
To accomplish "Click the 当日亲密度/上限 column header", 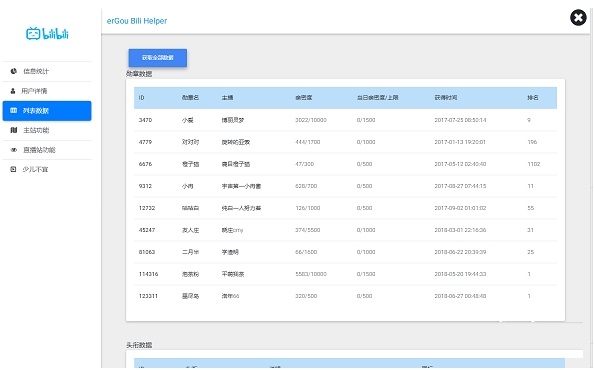I will (x=377, y=98).
